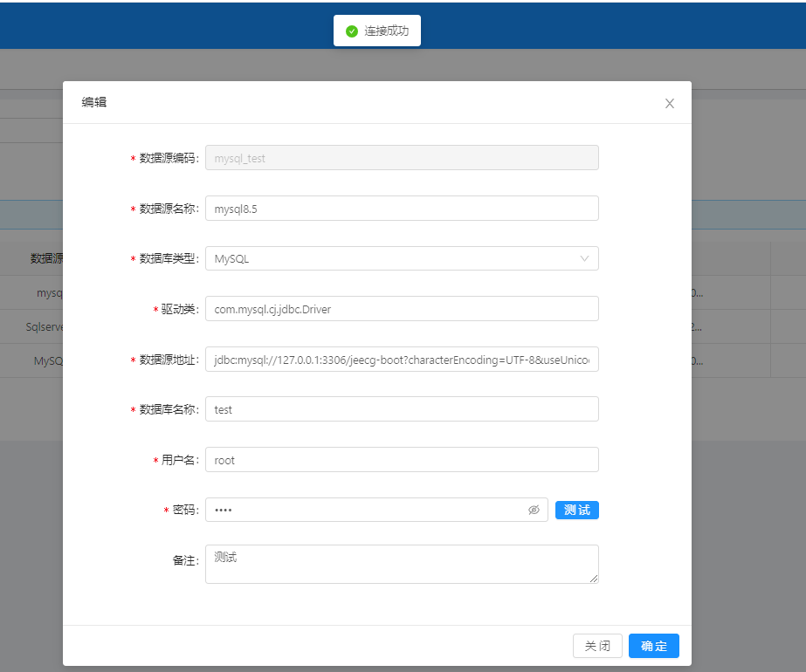Viewport: 806px width, 672px height.
Task: Click the green success checkmark icon
Action: [x=352, y=31]
